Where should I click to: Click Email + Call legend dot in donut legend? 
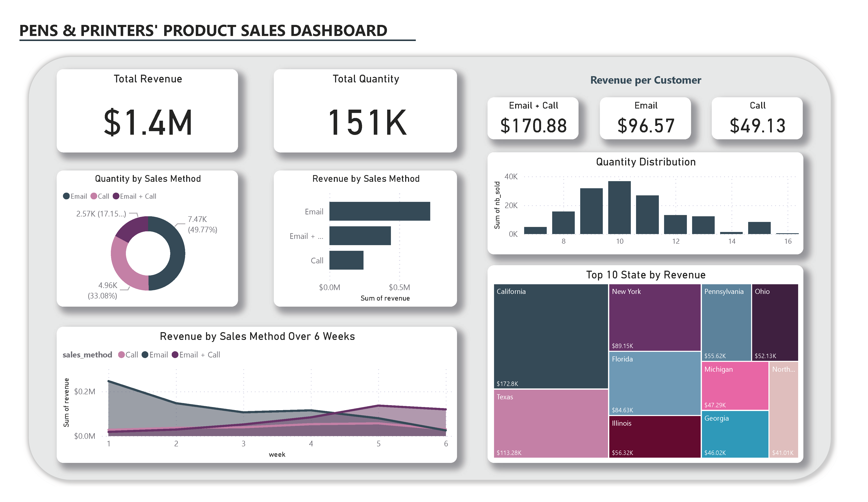(x=116, y=196)
